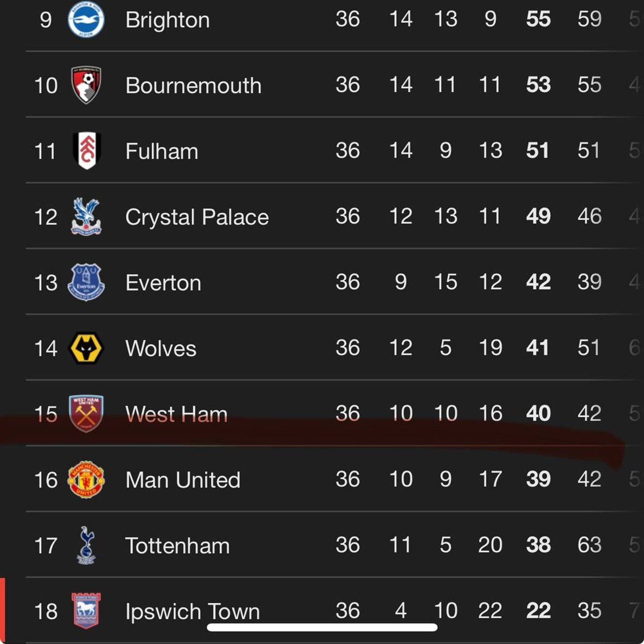Image resolution: width=644 pixels, height=644 pixels.
Task: Open the Tottenham team name
Action: 177,546
